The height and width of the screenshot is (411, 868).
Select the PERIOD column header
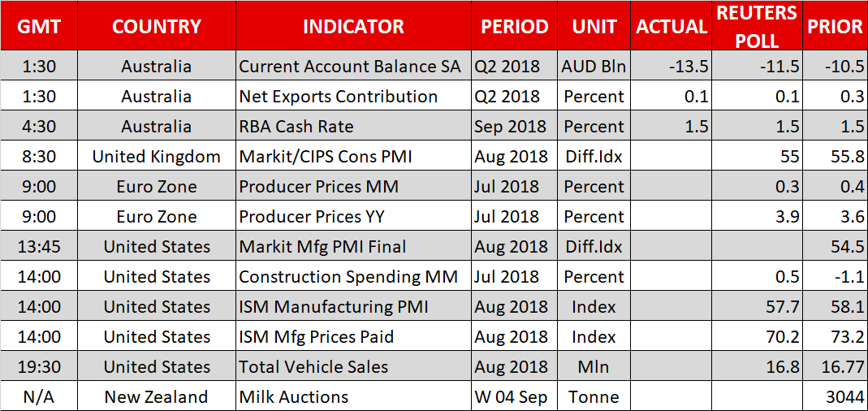pyautogui.click(x=514, y=27)
